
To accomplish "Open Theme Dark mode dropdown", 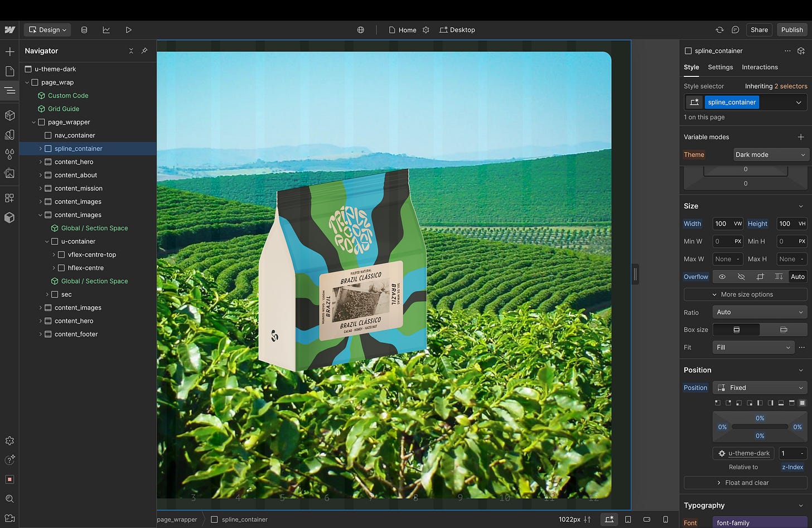I will coord(770,154).
